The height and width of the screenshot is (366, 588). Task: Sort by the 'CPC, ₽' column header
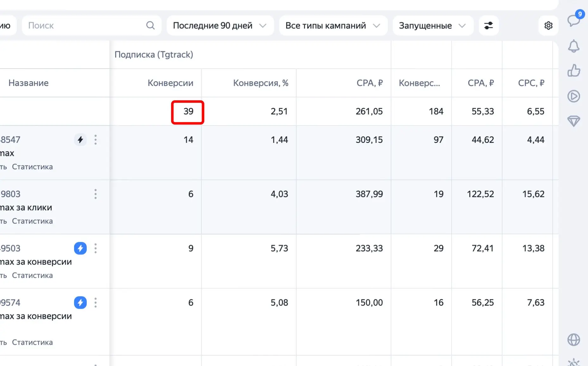click(531, 83)
